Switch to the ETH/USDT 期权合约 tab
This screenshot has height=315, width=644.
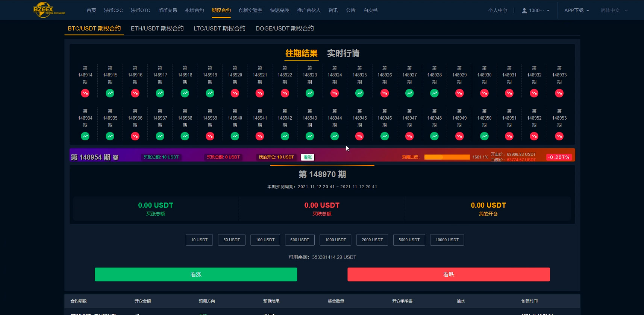157,29
